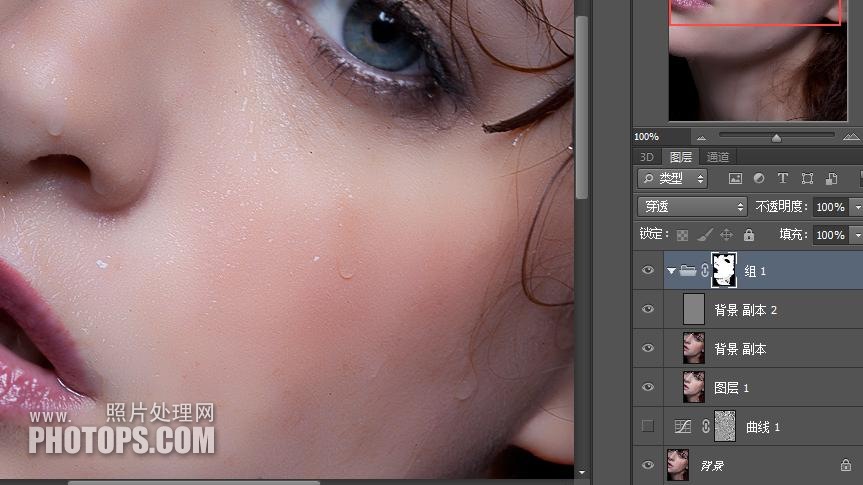Select the 背景 副本 2 gray thumbnail

tap(693, 309)
